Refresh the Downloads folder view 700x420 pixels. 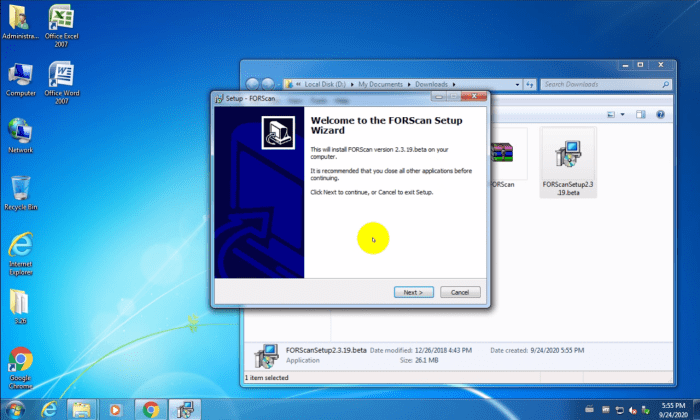(529, 84)
